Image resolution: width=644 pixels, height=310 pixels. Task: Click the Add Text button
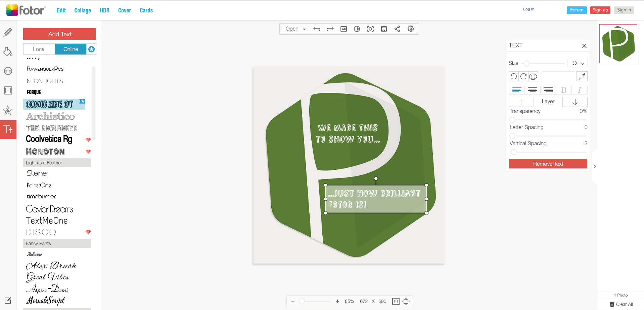(59, 34)
